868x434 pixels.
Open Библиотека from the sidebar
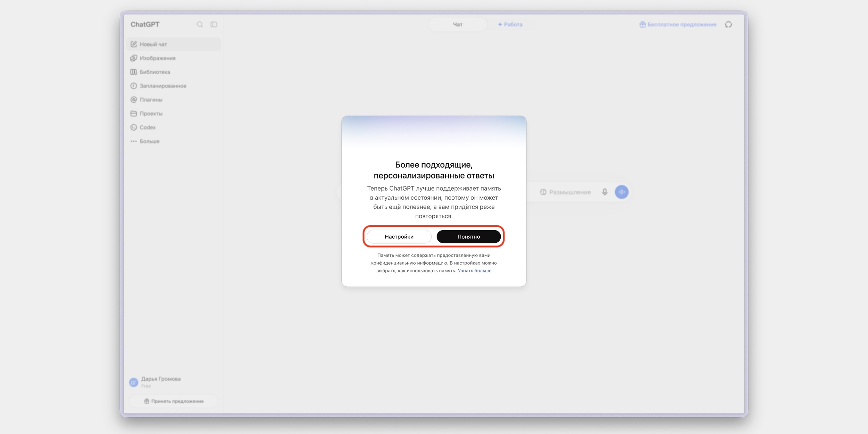pos(174,72)
